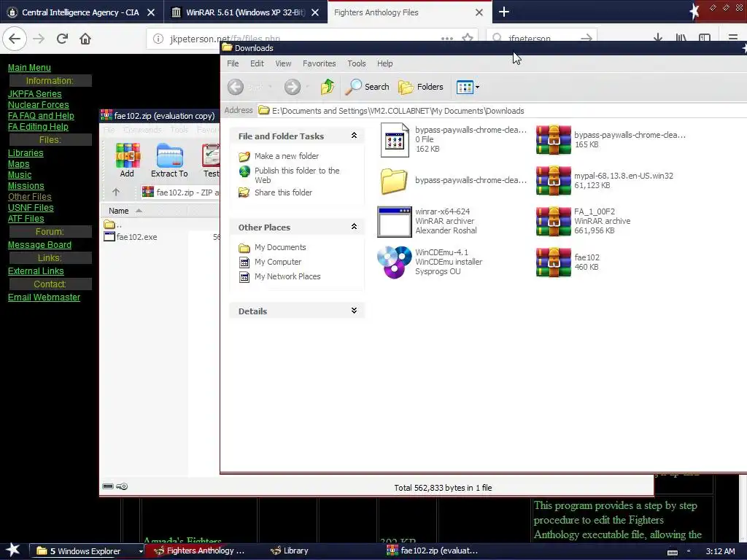Screen dimensions: 747x560
Task: Switch to WinRAR 5.61 browser tab
Action: (x=245, y=12)
